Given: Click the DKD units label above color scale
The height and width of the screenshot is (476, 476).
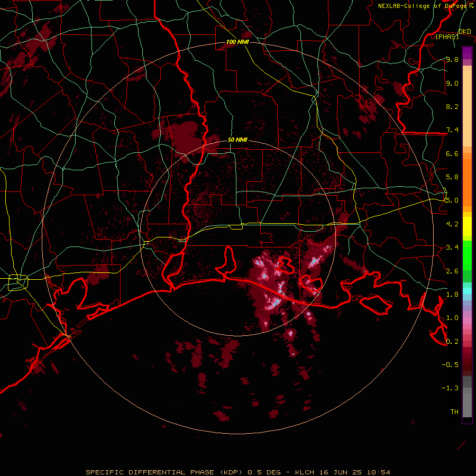Looking at the screenshot, I should coord(465,32).
